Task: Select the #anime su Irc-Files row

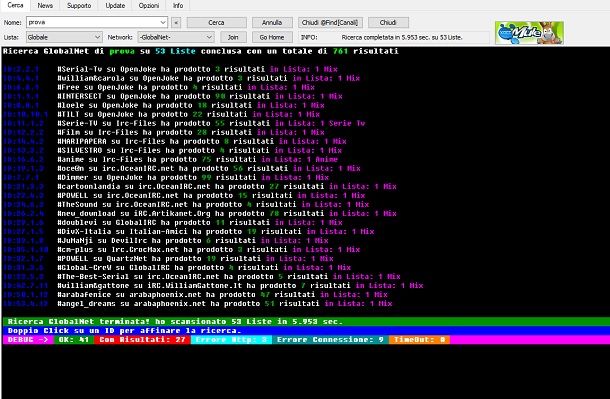Action: (x=198, y=159)
